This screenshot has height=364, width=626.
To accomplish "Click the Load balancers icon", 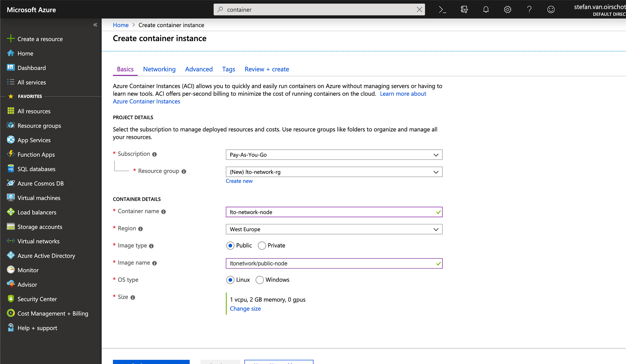I will tap(11, 212).
